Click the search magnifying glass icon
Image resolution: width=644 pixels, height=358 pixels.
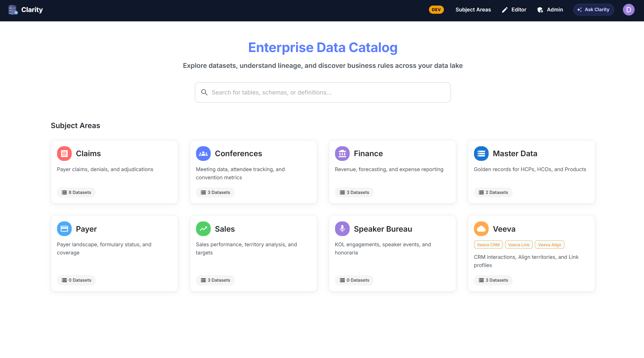[204, 92]
